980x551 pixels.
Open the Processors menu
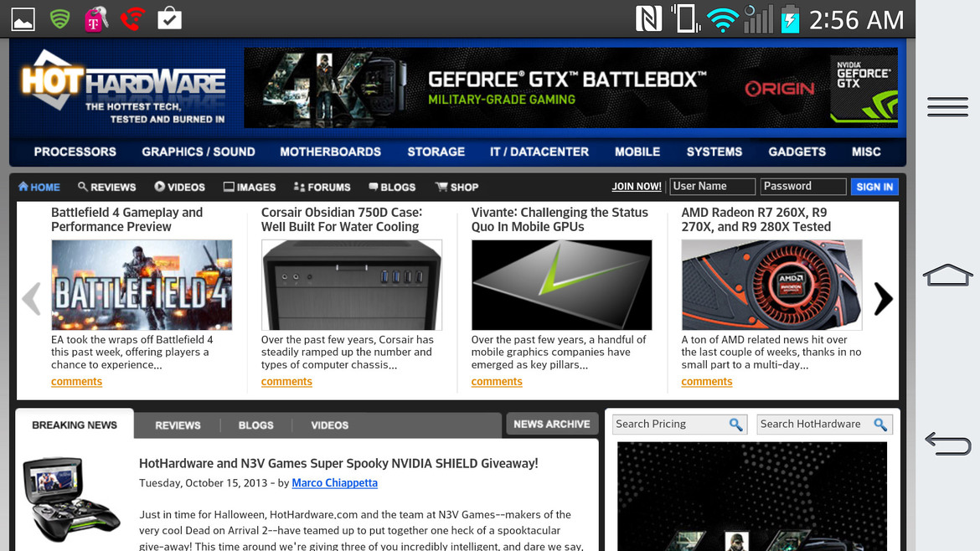pos(75,152)
